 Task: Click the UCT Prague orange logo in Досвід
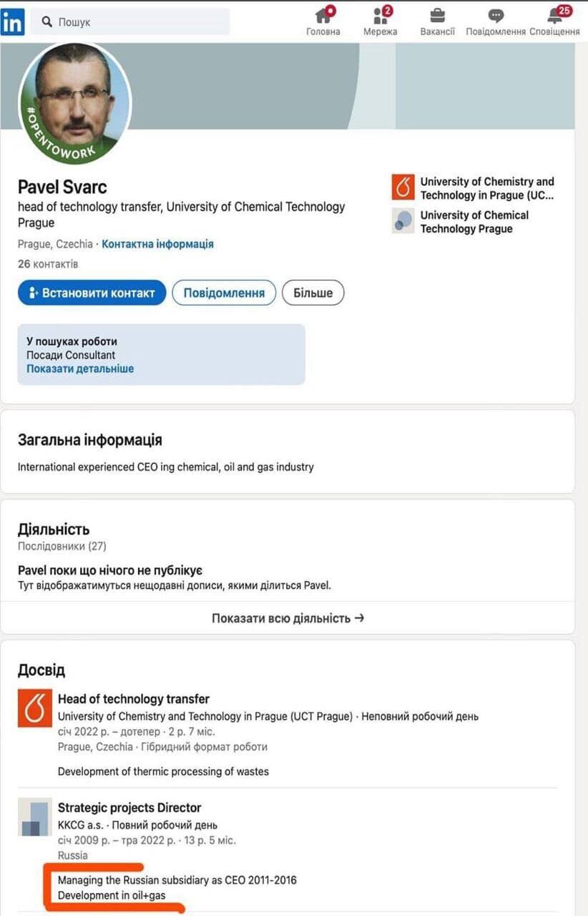pyautogui.click(x=35, y=709)
